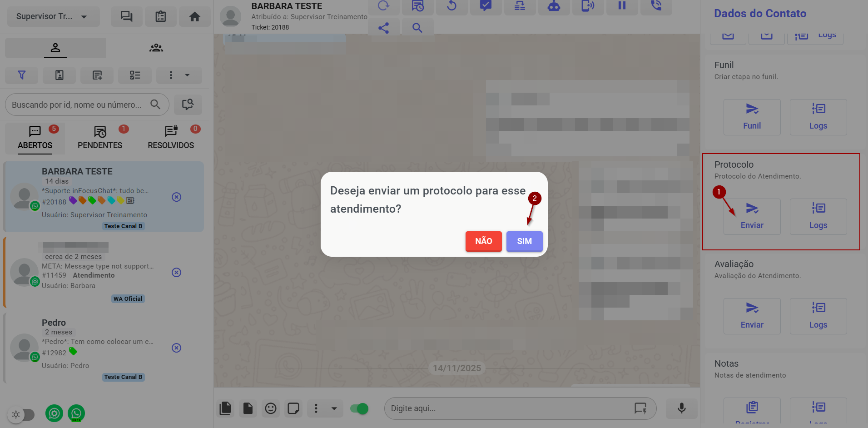Click the pause icon in ticket toolbar
The image size is (868, 428).
622,6
